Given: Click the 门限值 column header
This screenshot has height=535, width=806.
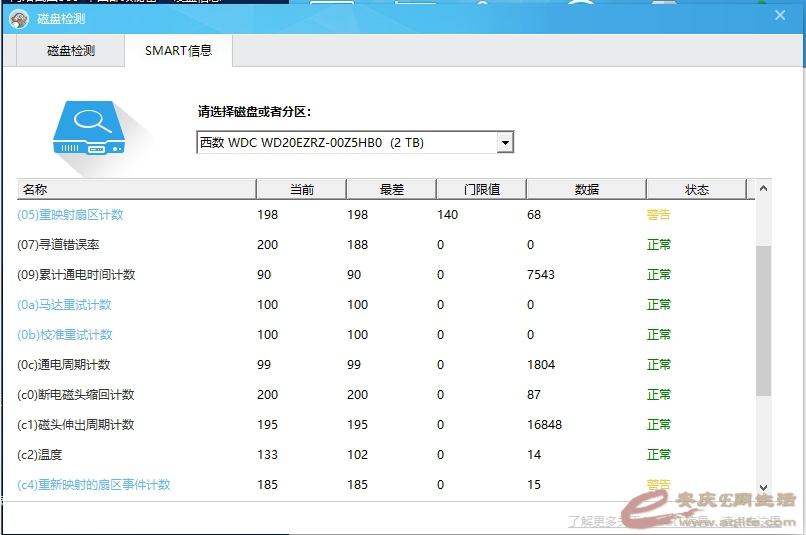Looking at the screenshot, I should point(481,189).
